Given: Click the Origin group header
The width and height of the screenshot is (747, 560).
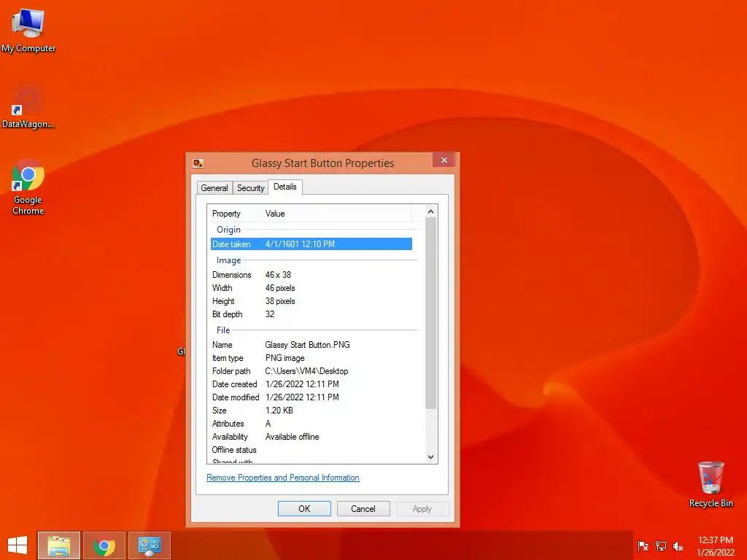Looking at the screenshot, I should [x=228, y=230].
